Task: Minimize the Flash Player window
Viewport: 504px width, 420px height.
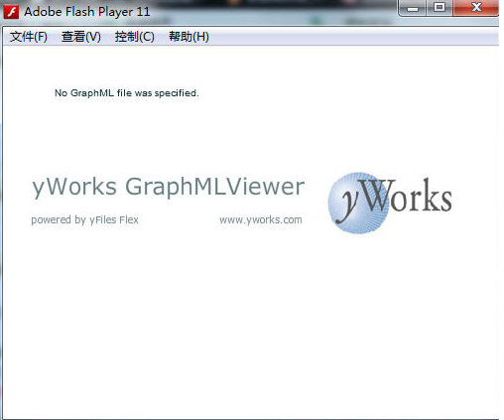Action: 413,8
